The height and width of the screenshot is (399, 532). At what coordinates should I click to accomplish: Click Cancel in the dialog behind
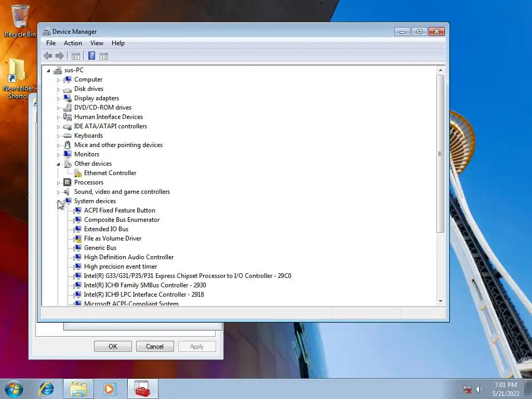coord(155,347)
